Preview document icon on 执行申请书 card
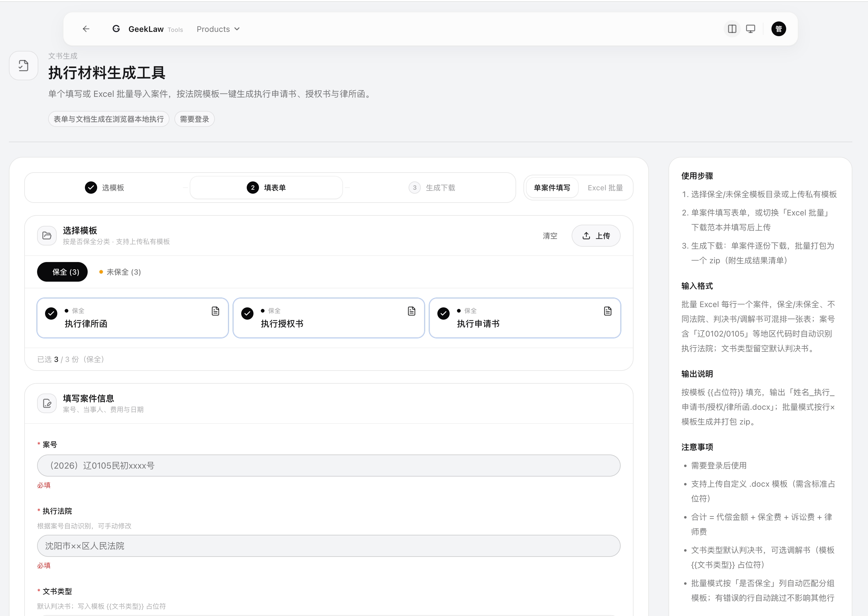Screen dimensions: 868x616 click(x=608, y=311)
